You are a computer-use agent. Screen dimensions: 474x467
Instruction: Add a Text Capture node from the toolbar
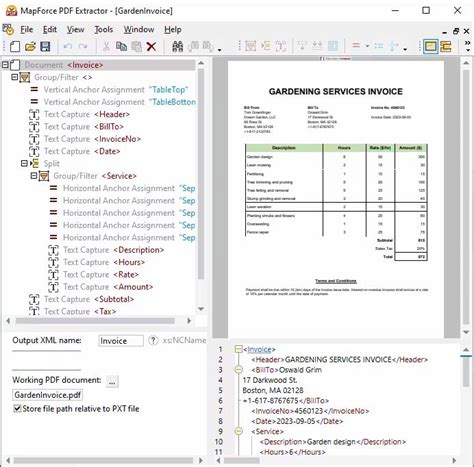pos(281,46)
